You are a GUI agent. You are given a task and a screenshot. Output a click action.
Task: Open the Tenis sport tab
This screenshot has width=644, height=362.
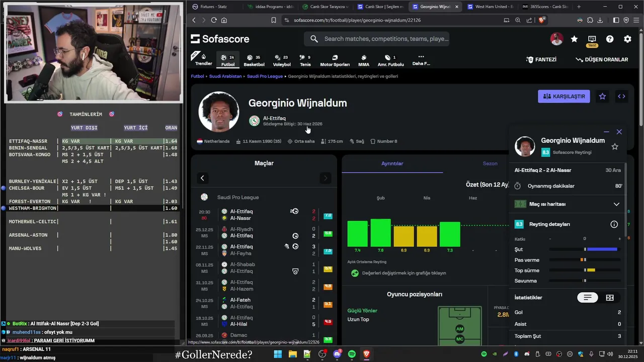pyautogui.click(x=305, y=60)
